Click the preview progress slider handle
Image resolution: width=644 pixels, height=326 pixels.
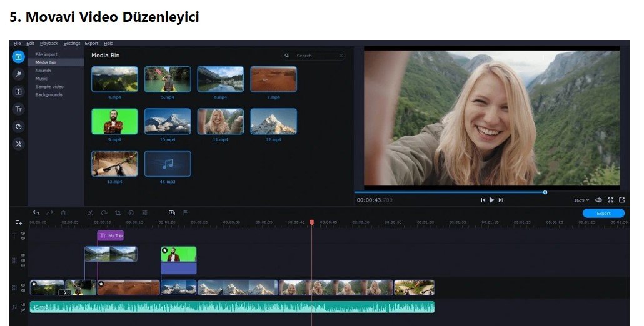[545, 192]
